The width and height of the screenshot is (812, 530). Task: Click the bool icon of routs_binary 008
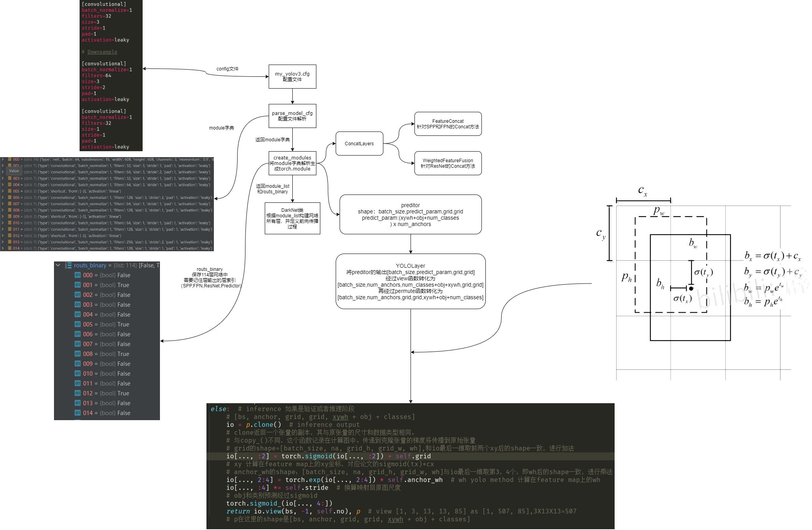pyautogui.click(x=78, y=354)
